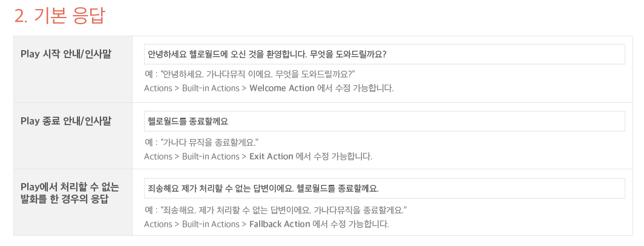
Task: Click the Play start greeting input field
Action: coord(384,54)
